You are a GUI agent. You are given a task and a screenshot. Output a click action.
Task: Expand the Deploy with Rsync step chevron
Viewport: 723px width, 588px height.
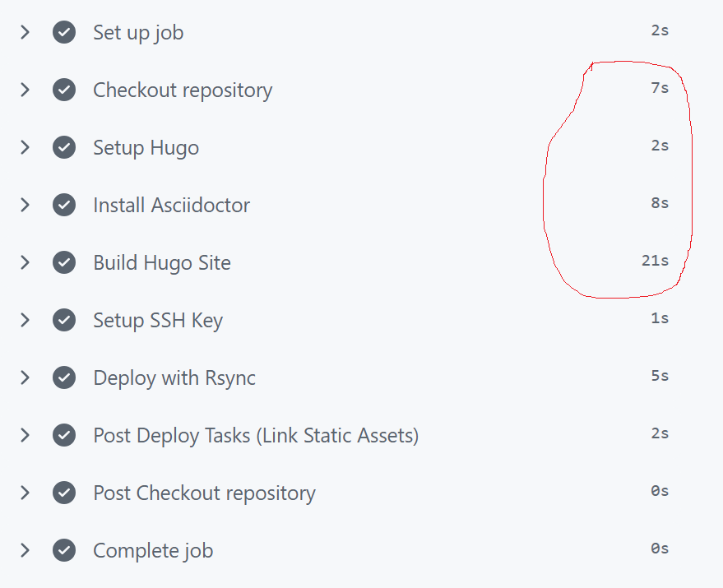25,378
